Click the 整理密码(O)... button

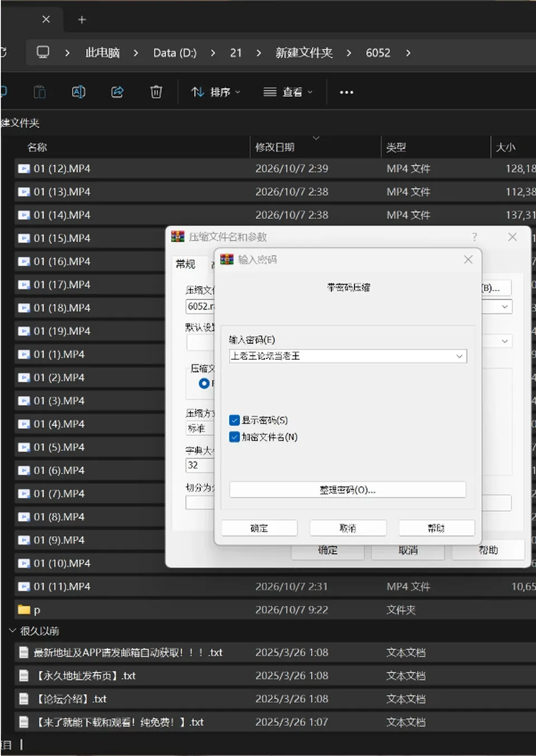[348, 490]
